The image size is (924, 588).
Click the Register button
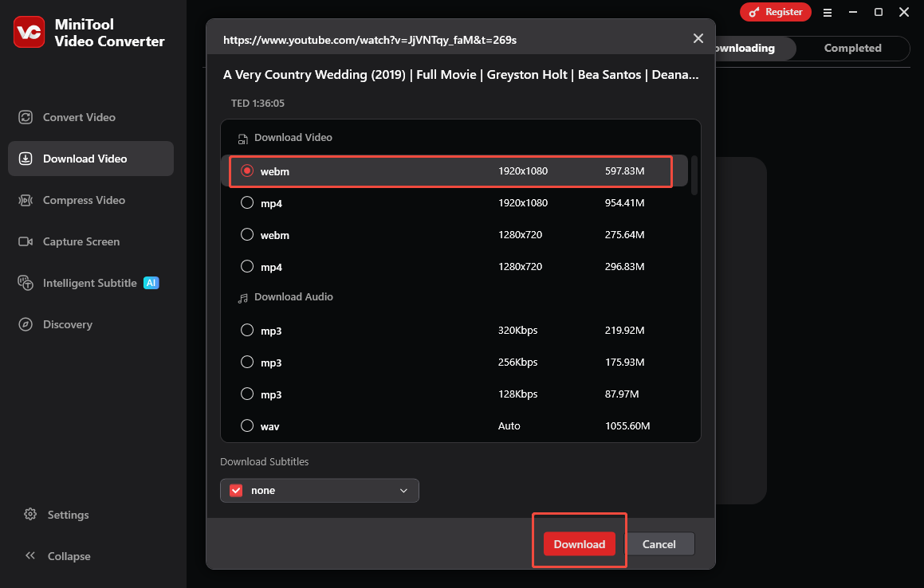(x=775, y=12)
